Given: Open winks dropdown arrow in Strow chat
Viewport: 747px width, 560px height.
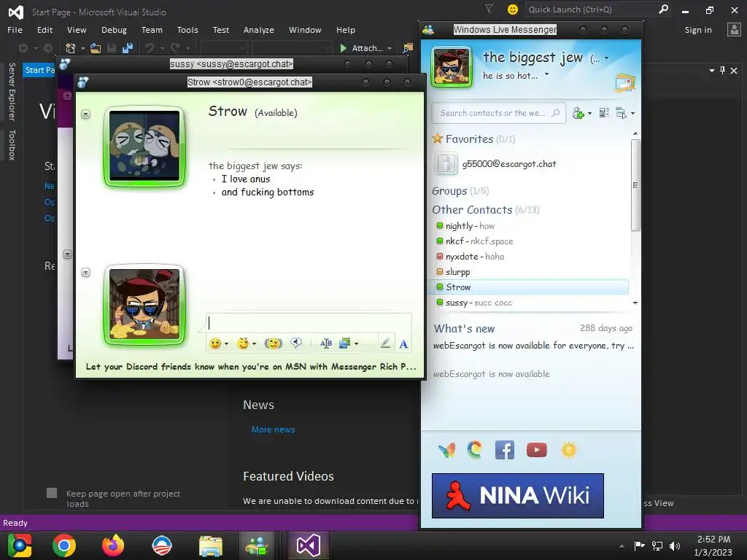Looking at the screenshot, I should click(255, 344).
